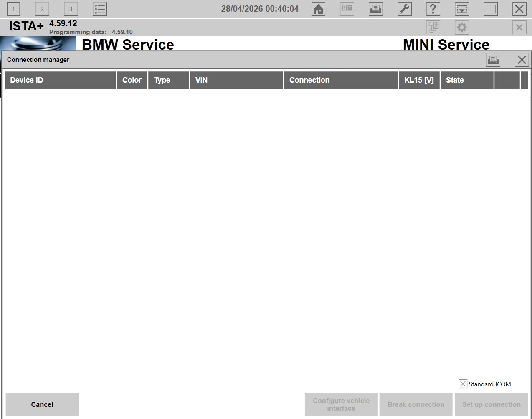Click the Break connection button

pyautogui.click(x=416, y=404)
